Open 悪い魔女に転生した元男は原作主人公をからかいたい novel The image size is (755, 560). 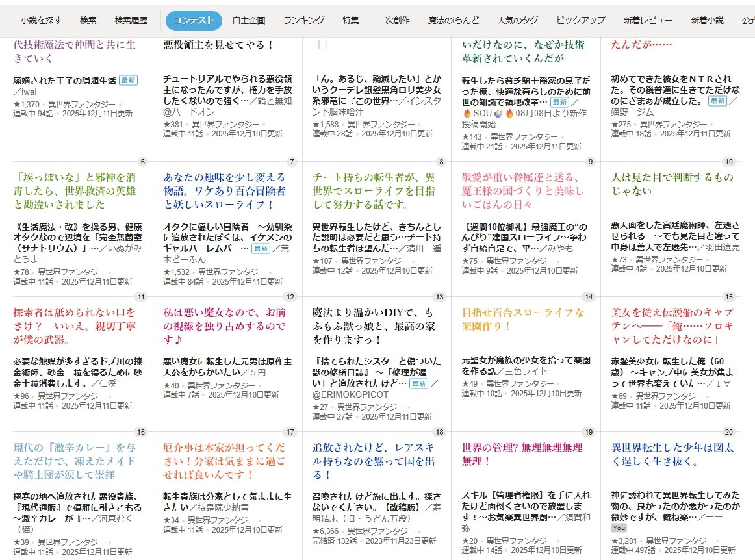pyautogui.click(x=227, y=366)
